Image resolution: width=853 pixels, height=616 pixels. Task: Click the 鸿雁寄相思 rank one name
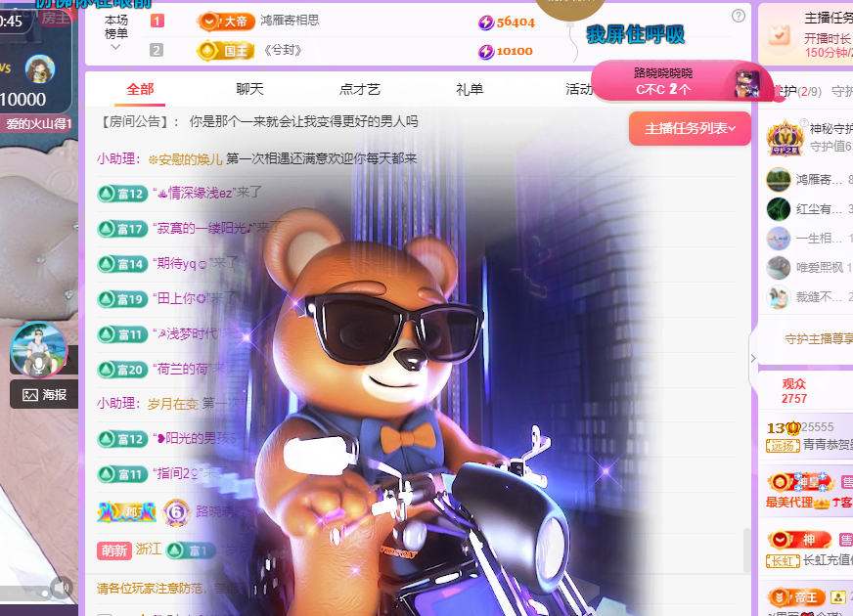[290, 21]
